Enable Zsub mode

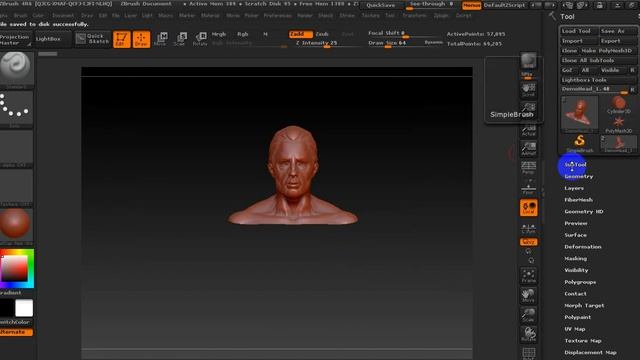pyautogui.click(x=322, y=34)
